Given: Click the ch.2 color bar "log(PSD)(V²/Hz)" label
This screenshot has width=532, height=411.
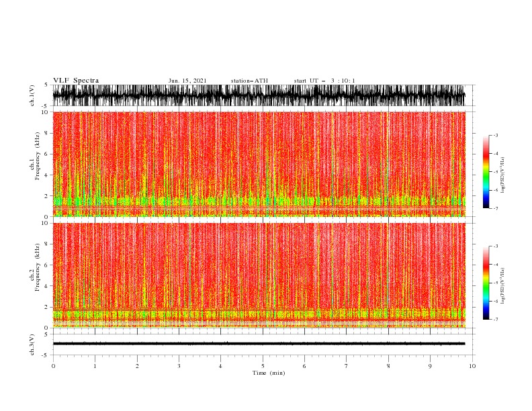Looking at the screenshot, I should [502, 286].
